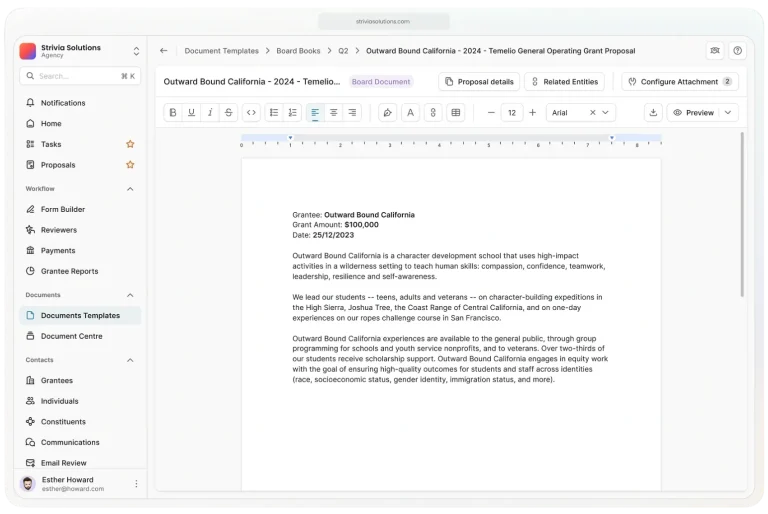Toggle strikethrough formatting
The image size is (768, 514).
tap(228, 113)
